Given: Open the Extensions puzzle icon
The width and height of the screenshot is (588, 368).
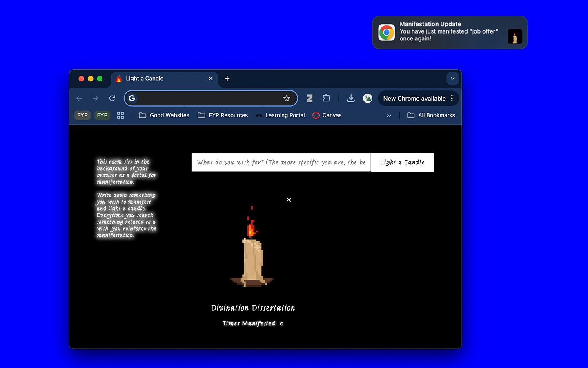Looking at the screenshot, I should click(x=326, y=98).
